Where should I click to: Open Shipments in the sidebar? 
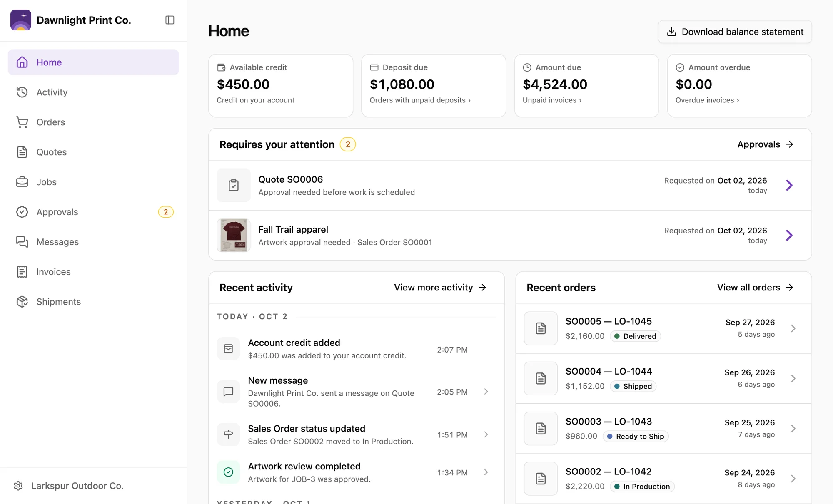[x=93, y=302]
